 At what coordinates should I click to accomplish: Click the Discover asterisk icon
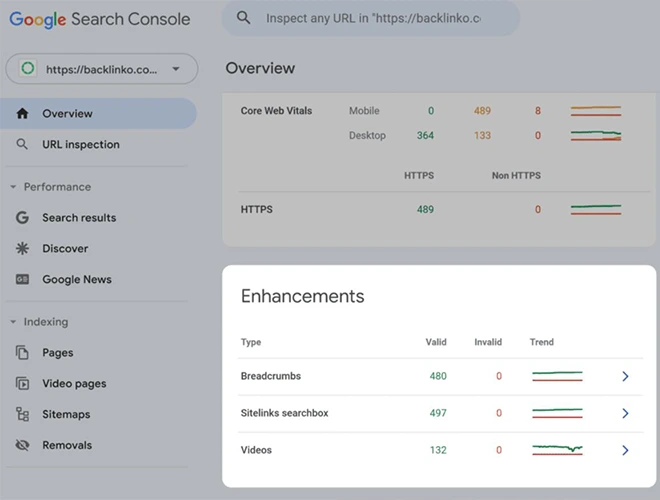(x=22, y=249)
